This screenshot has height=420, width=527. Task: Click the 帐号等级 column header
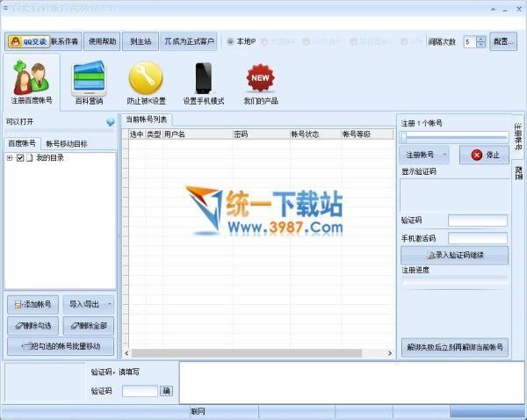(366, 134)
